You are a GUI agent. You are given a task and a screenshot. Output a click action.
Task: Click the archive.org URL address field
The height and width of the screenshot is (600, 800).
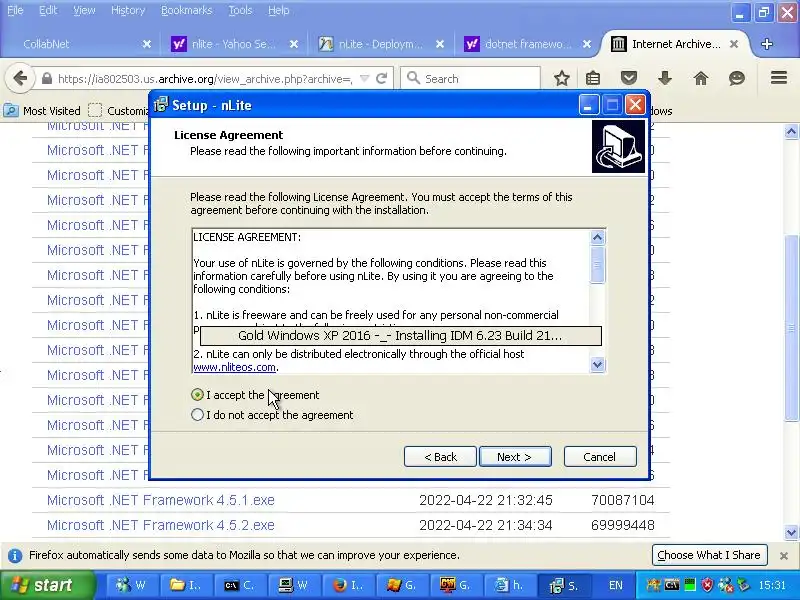coord(204,79)
